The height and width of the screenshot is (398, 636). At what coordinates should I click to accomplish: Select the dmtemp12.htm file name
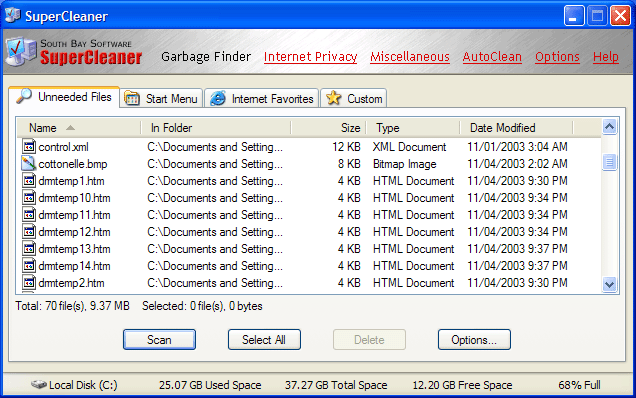[x=74, y=232]
